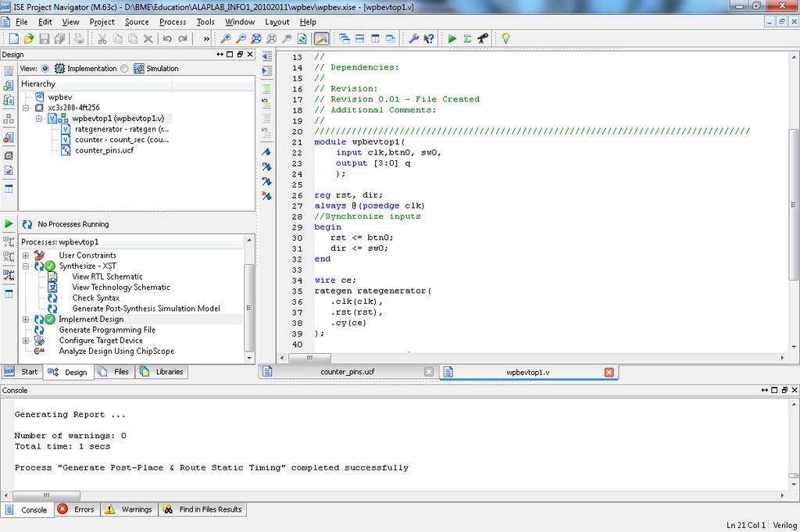Viewport: 800px width, 532px height.
Task: Select the Implementation view radio button
Action: pyautogui.click(x=45, y=68)
